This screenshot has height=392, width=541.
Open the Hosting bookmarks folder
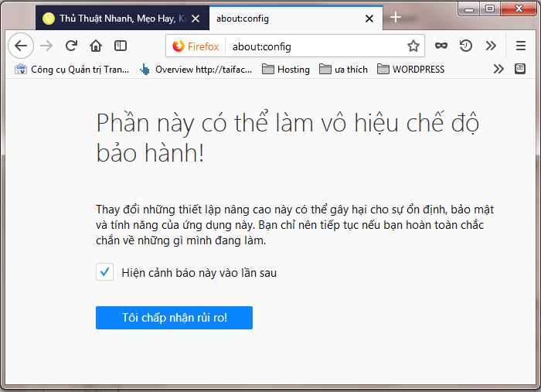[286, 70]
